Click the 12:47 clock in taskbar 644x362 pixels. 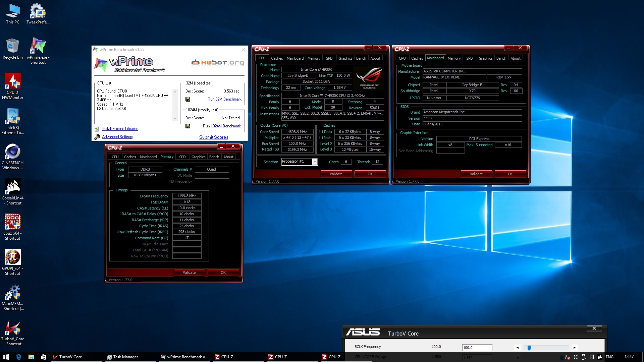(629, 357)
